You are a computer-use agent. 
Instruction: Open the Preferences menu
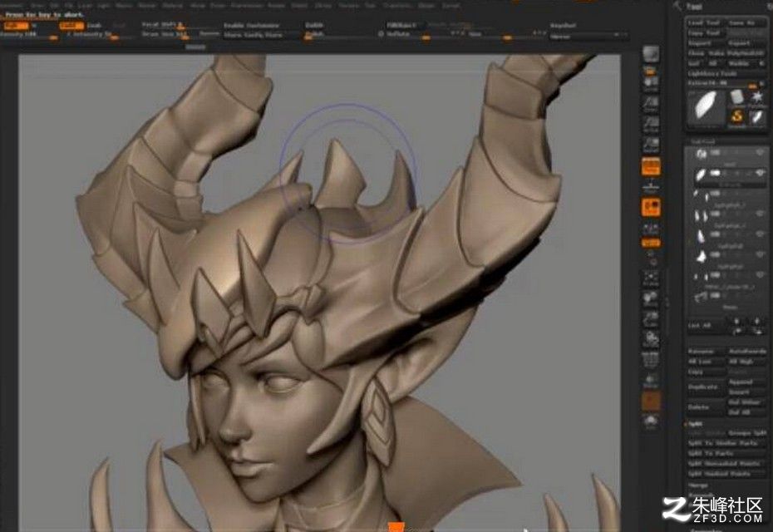(247, 6)
